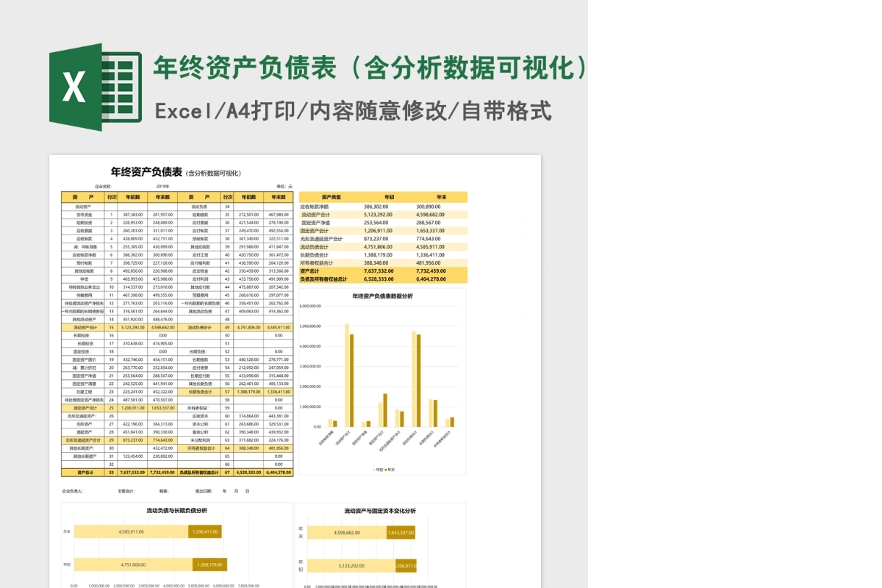Screen dimensions: 882x588
Task: Click the 待摊费用 row label
Action: (85, 295)
